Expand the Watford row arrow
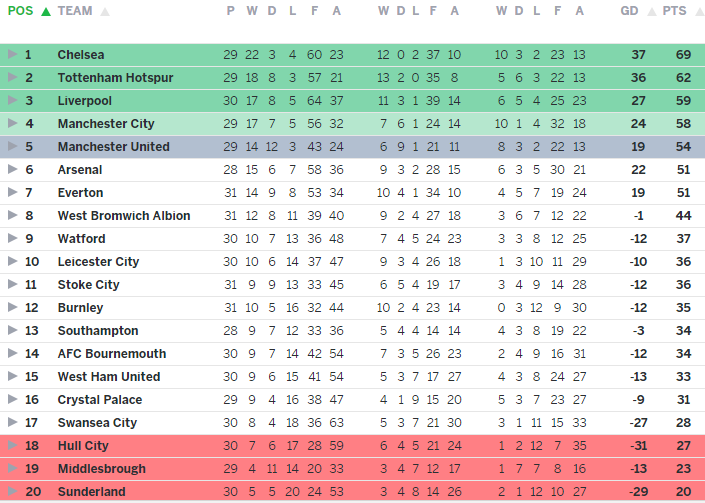The height and width of the screenshot is (503, 705). tap(12, 239)
